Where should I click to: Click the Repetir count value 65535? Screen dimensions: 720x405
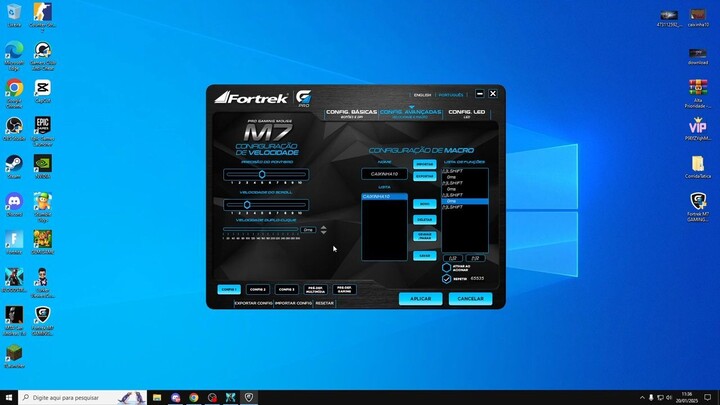click(x=478, y=279)
